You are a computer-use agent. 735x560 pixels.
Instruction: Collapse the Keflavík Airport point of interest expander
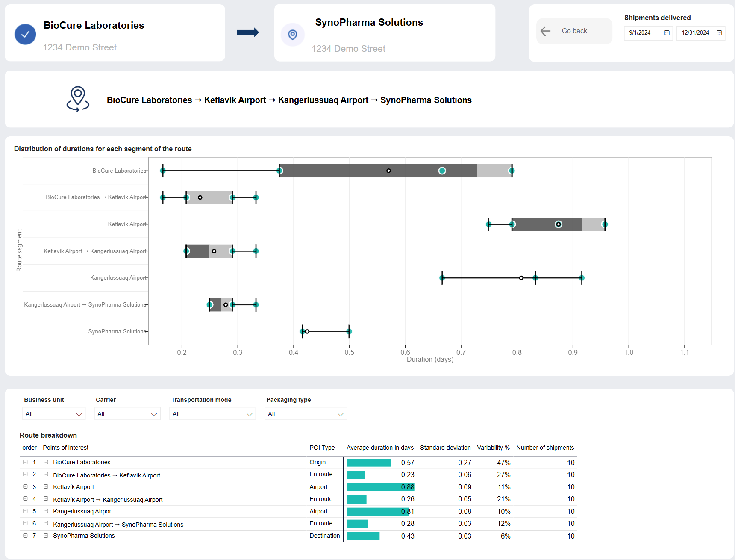coord(46,486)
